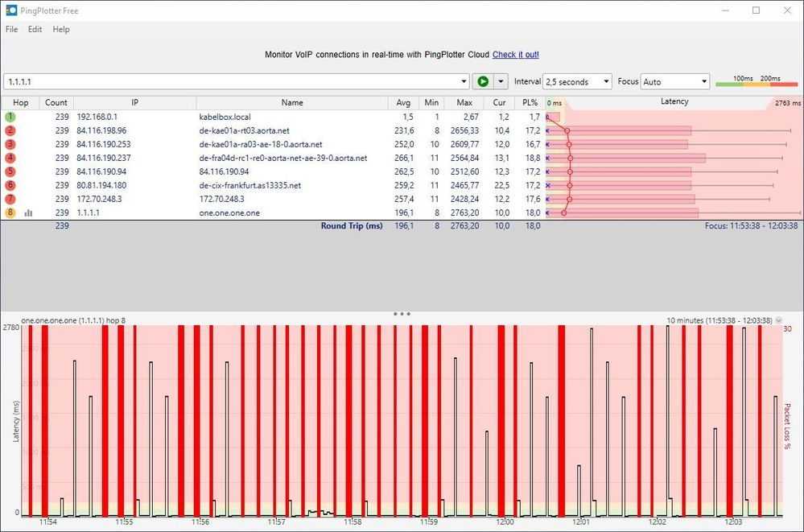Open the target address history dropdown arrow
This screenshot has width=804, height=532.
(464, 82)
